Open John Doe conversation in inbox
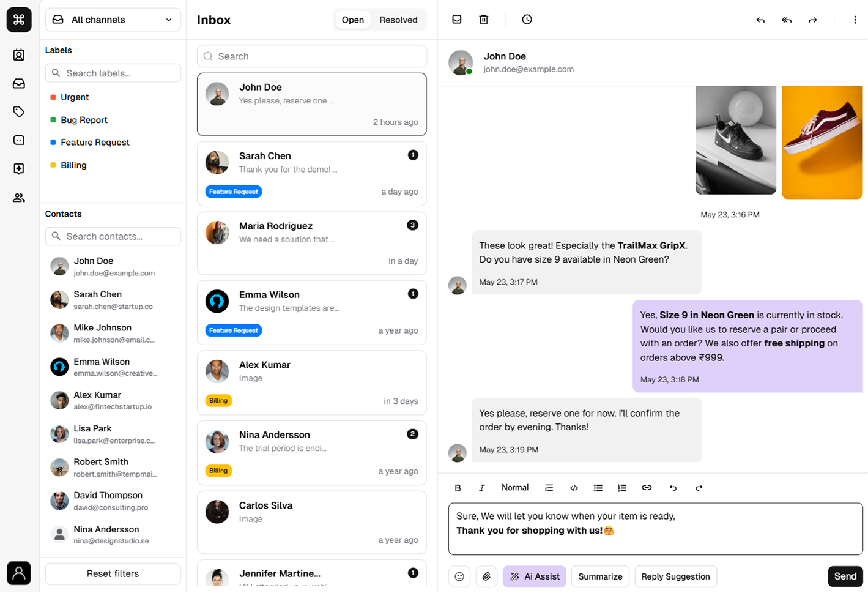This screenshot has width=868, height=593. point(312,105)
